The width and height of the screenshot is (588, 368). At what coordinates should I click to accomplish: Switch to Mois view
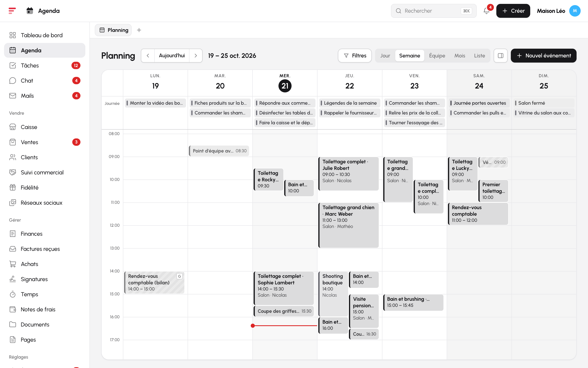[460, 55]
